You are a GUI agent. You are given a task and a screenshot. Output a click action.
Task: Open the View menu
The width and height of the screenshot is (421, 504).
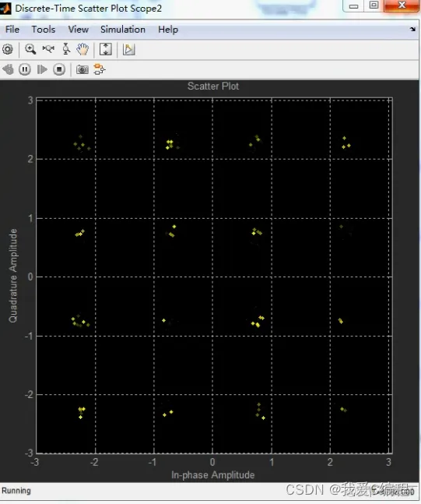(79, 30)
